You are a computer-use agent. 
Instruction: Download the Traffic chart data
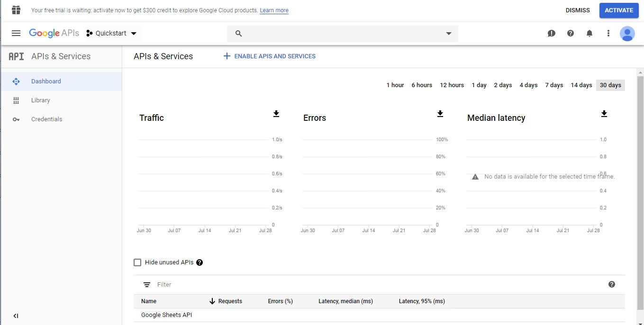coord(276,114)
